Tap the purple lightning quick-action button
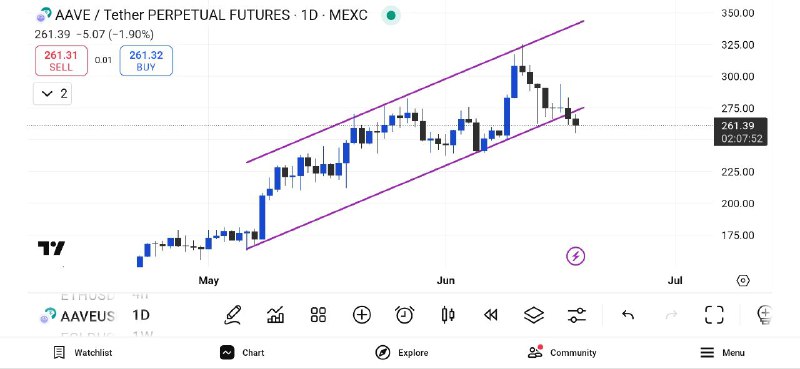 click(576, 256)
